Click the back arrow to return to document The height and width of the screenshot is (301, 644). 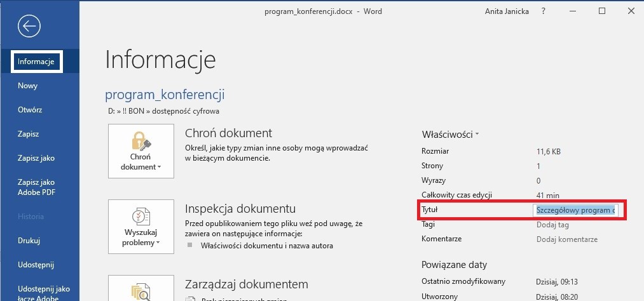(29, 26)
